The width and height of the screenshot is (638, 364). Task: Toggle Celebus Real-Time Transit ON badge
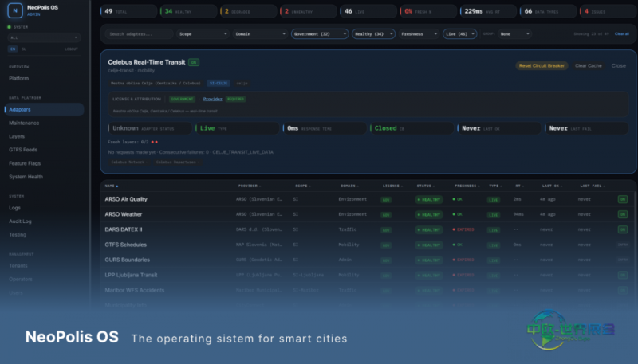[x=194, y=63]
